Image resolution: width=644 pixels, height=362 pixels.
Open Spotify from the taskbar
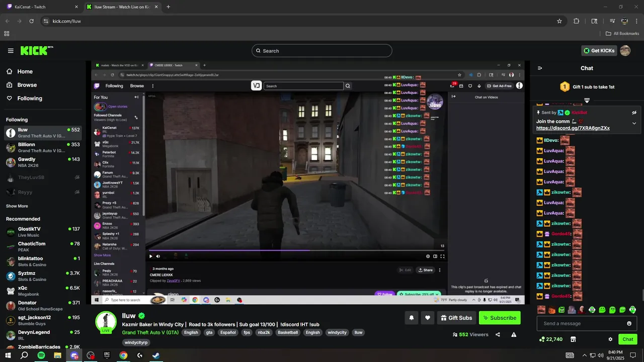click(x=41, y=355)
